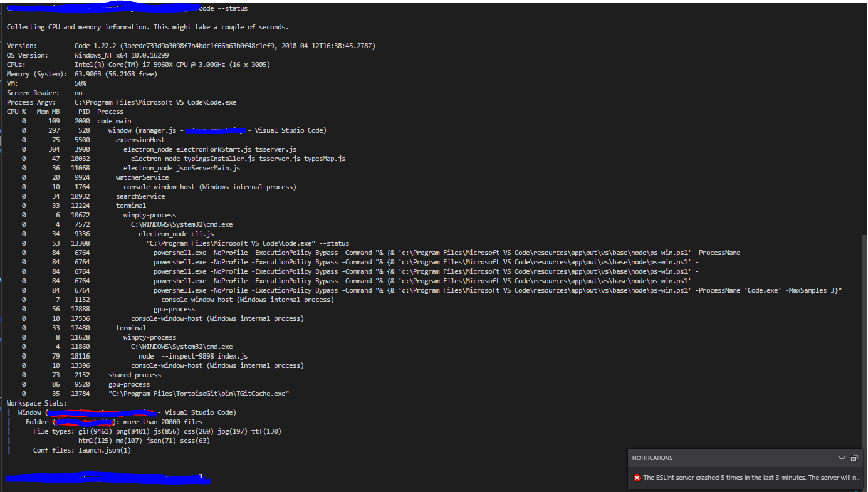Image resolution: width=868 pixels, height=492 pixels.
Task: Collapse the Notifications panel with the chevron
Action: coord(842,458)
